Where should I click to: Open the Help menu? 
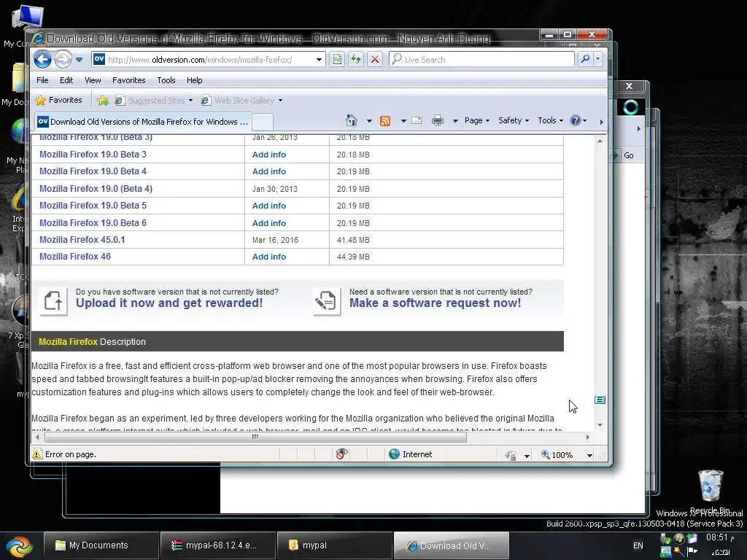click(x=194, y=80)
